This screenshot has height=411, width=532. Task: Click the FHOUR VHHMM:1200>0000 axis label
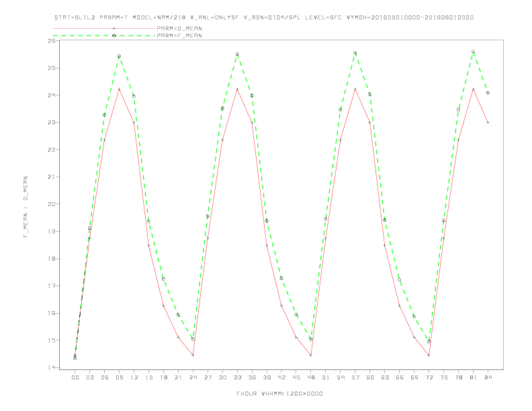tap(279, 394)
